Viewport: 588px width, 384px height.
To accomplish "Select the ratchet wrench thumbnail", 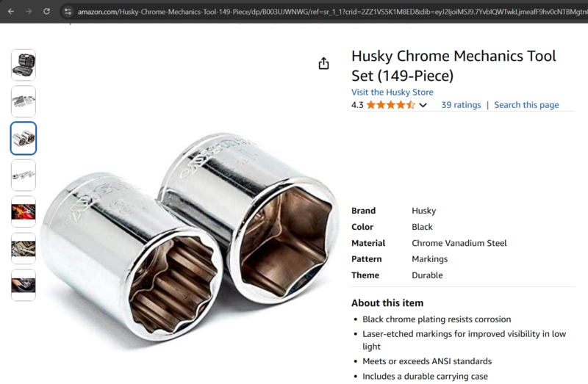I will point(24,175).
